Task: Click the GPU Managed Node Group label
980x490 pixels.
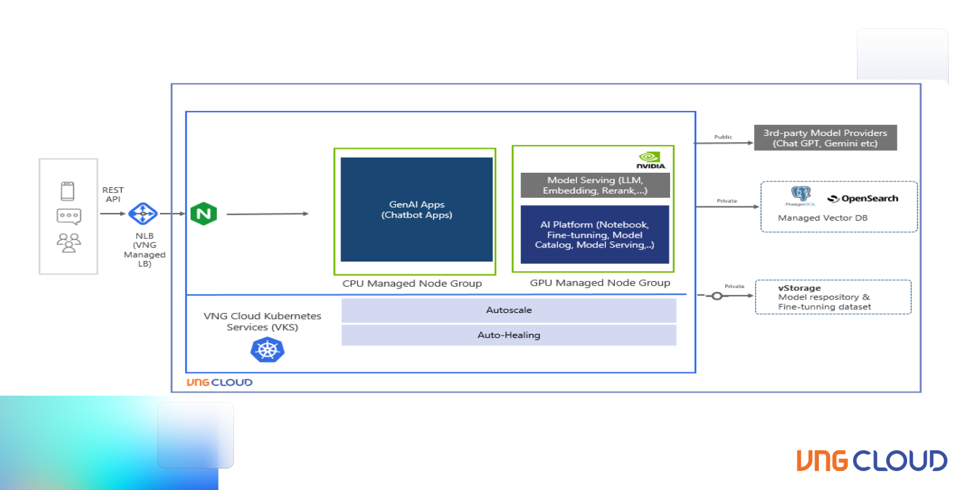Action: tap(600, 283)
